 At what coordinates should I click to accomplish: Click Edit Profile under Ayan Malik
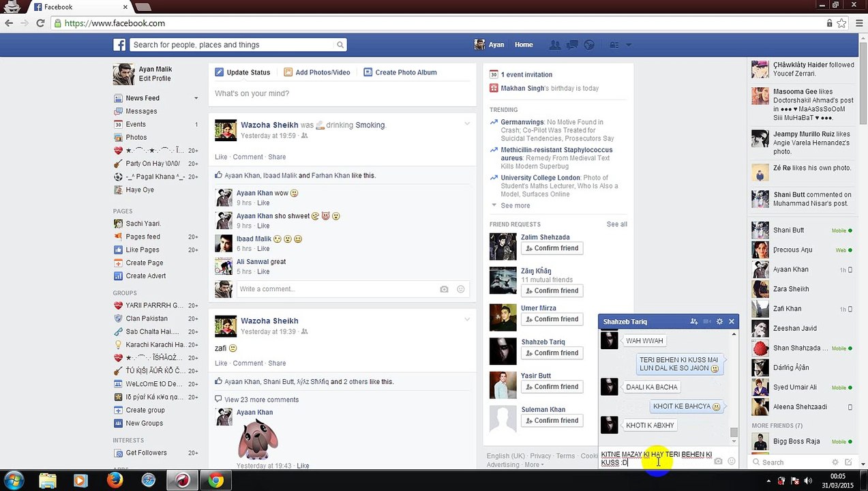click(155, 78)
